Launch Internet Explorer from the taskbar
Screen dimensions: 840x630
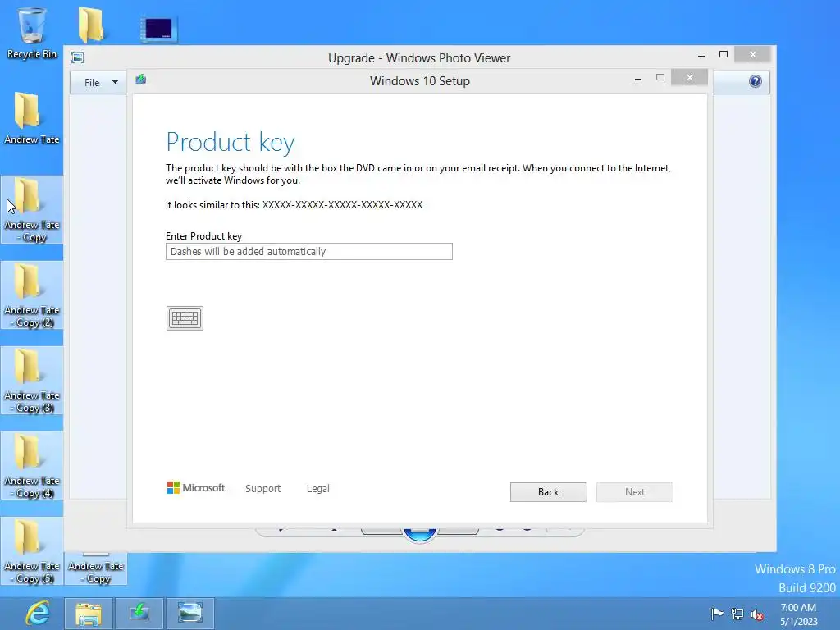pyautogui.click(x=37, y=614)
